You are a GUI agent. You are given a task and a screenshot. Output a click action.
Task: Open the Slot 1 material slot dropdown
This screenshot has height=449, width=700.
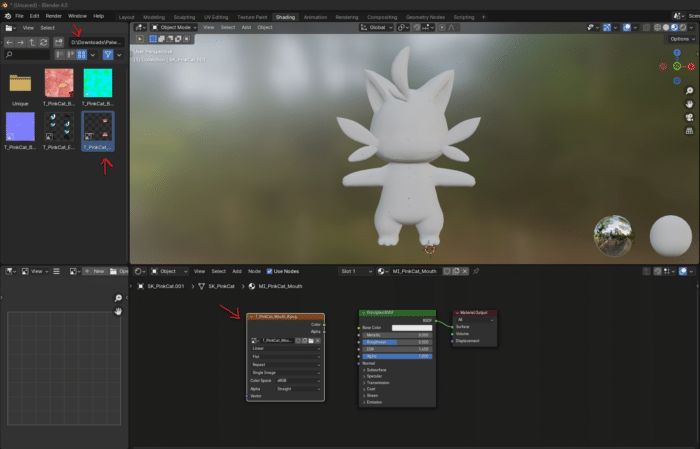click(x=356, y=271)
